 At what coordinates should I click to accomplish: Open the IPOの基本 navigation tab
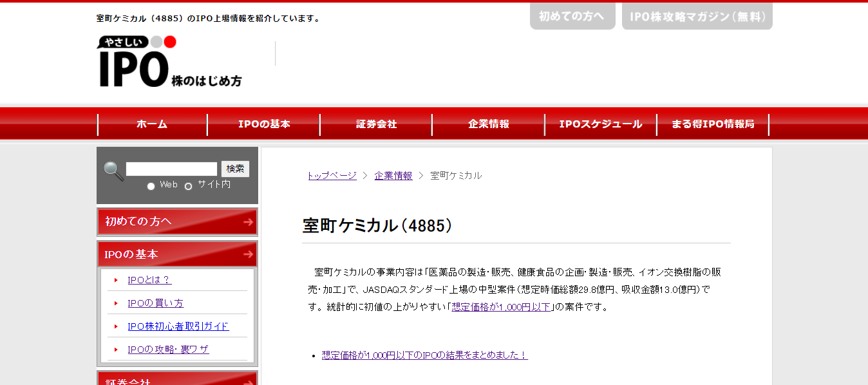(264, 124)
